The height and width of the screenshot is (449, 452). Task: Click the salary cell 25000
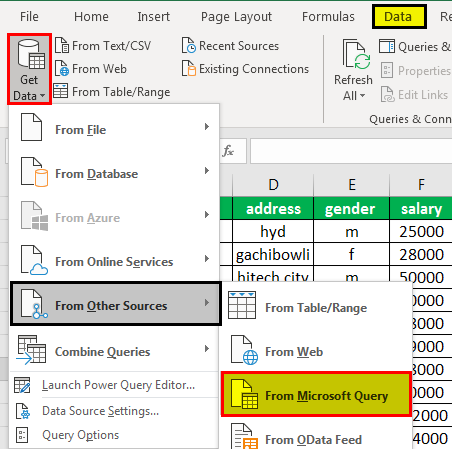coord(421,231)
